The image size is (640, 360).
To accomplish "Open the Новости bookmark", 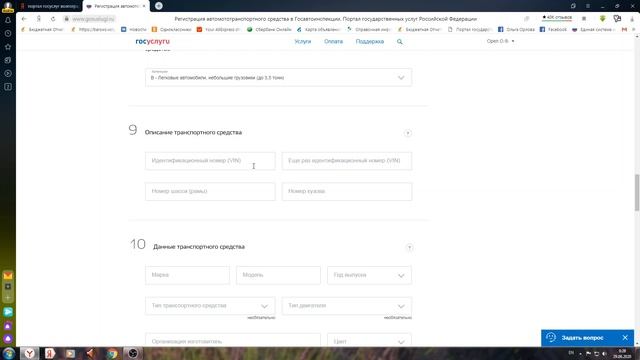I will tap(134, 29).
